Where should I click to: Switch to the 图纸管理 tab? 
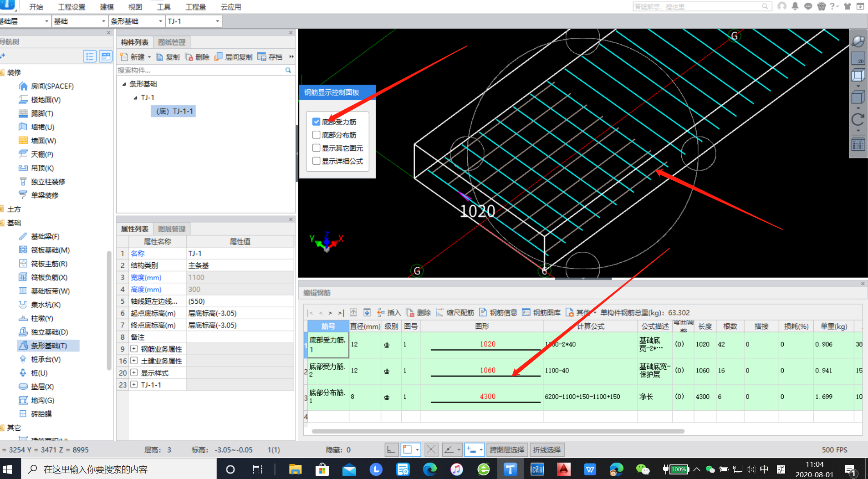pyautogui.click(x=172, y=42)
